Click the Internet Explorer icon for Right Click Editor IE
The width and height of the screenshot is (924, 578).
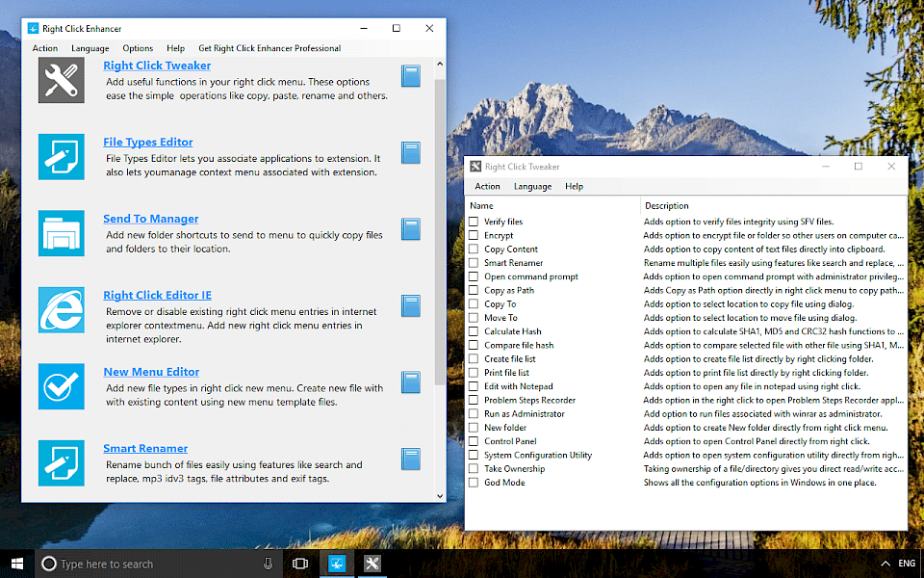tap(62, 310)
